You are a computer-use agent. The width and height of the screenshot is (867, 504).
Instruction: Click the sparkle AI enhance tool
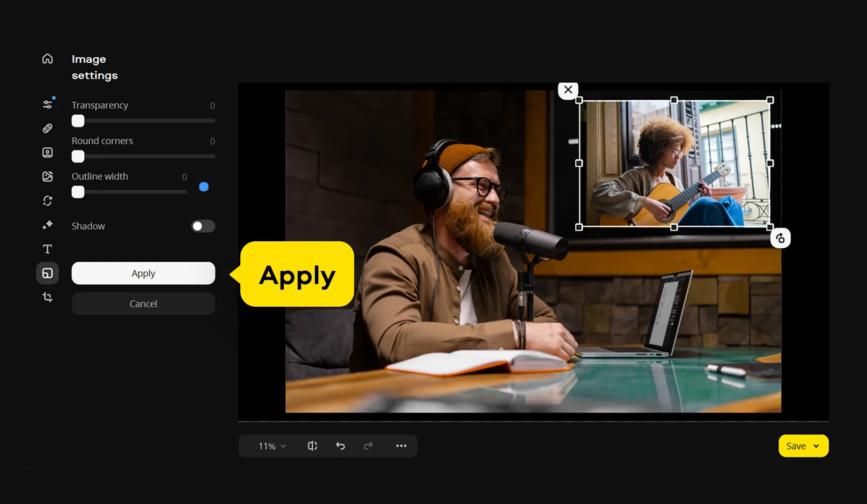(48, 225)
